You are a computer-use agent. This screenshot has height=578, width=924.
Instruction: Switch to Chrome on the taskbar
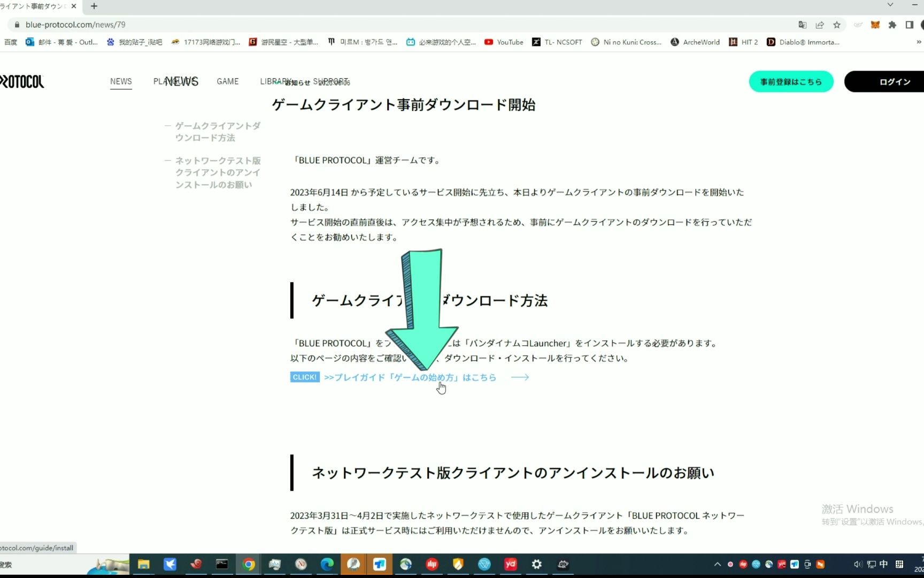(x=249, y=564)
